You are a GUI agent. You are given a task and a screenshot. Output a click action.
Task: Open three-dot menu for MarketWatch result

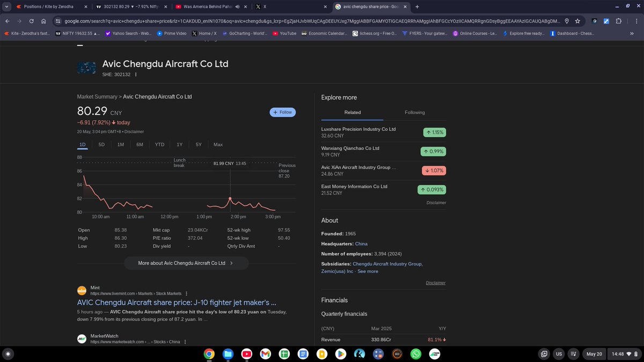coord(185,342)
